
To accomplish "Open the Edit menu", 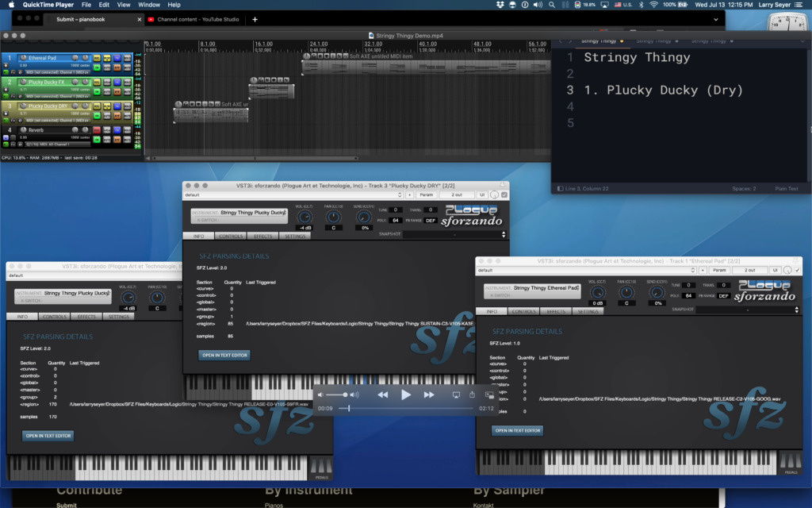I will tap(104, 5).
